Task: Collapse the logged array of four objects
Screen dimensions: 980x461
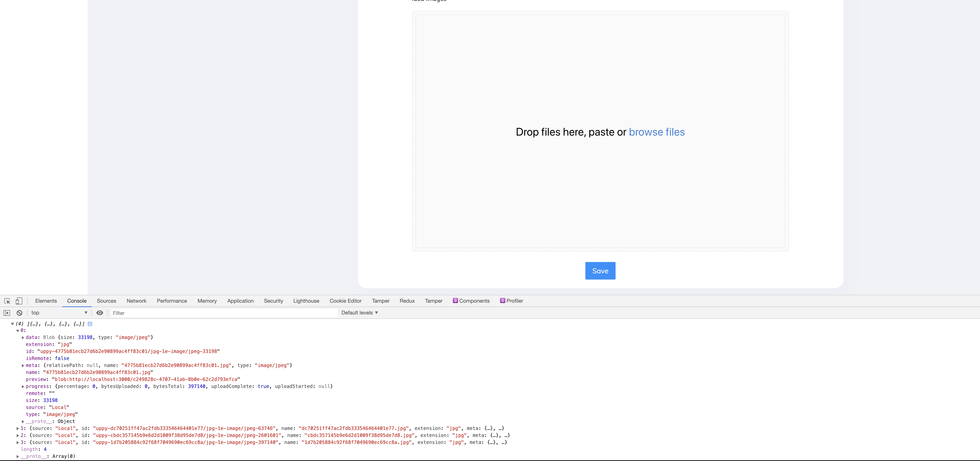Action: point(12,324)
